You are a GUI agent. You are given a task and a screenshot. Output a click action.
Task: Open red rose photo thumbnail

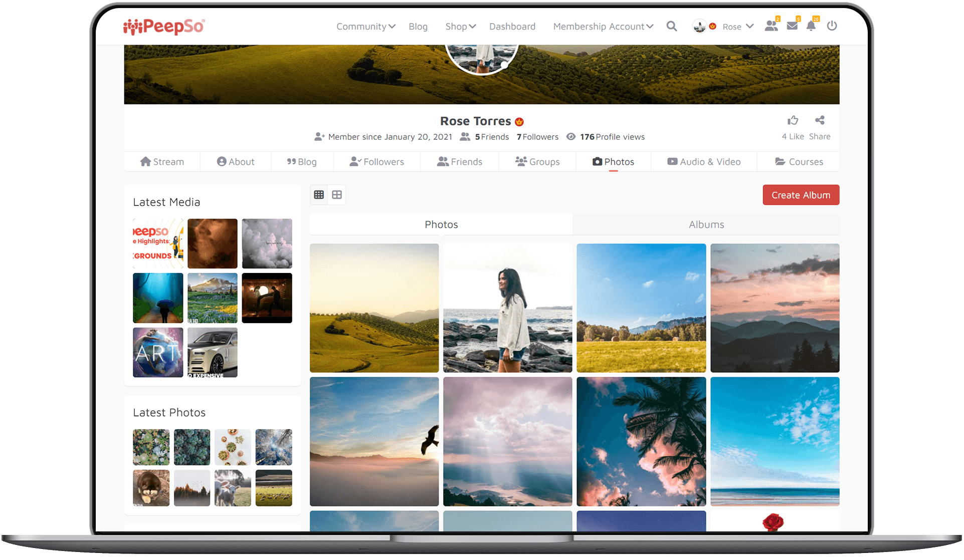775,521
